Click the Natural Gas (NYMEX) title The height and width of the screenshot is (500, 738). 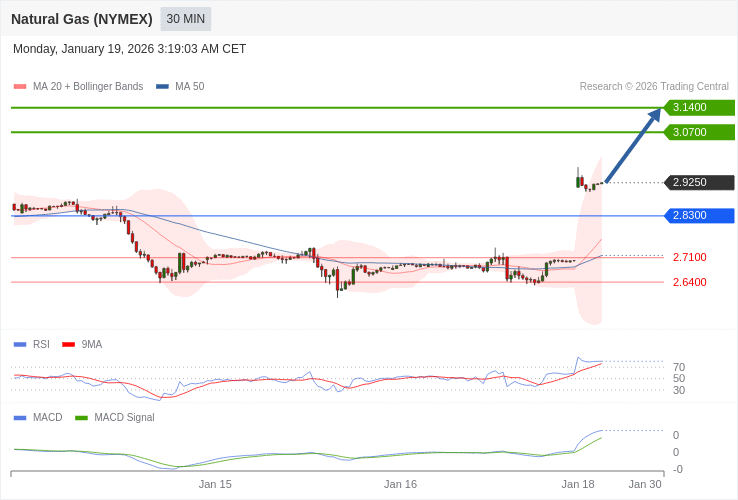click(82, 19)
